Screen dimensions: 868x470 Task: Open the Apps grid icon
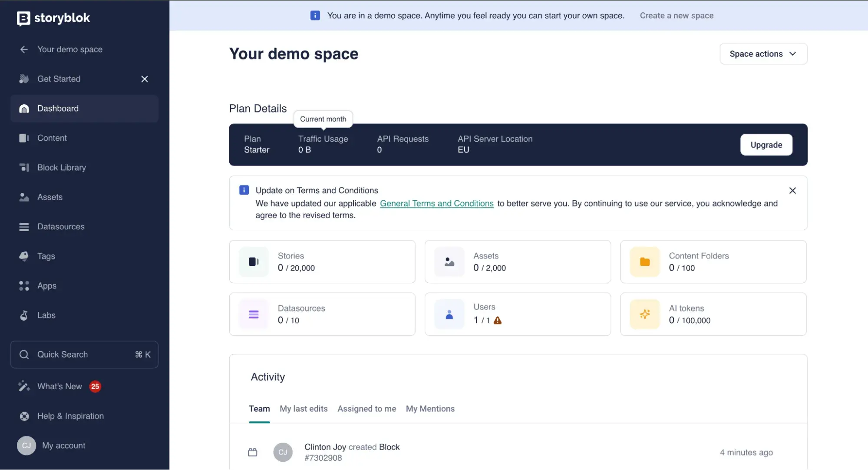pyautogui.click(x=24, y=286)
